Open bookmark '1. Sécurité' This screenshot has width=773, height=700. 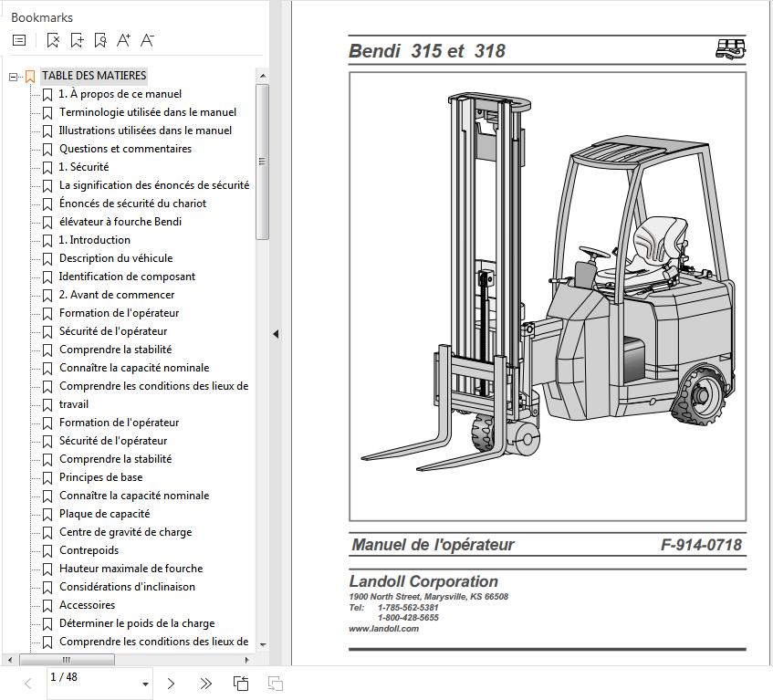click(x=83, y=167)
